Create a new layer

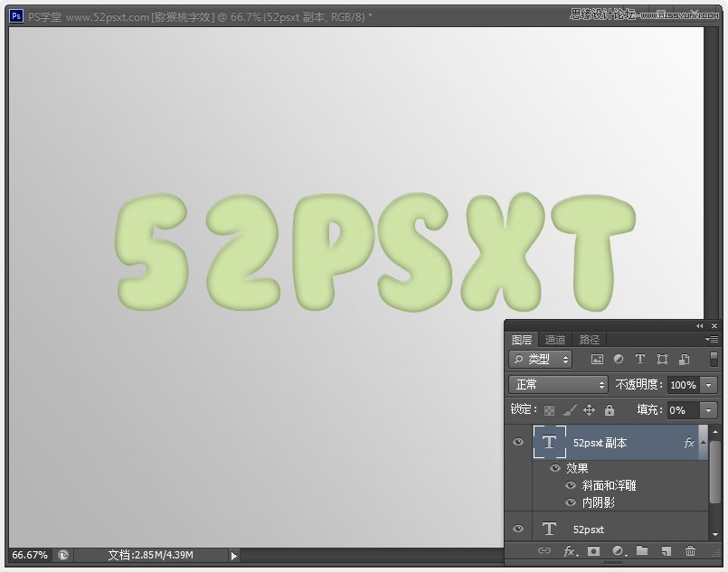tap(666, 550)
